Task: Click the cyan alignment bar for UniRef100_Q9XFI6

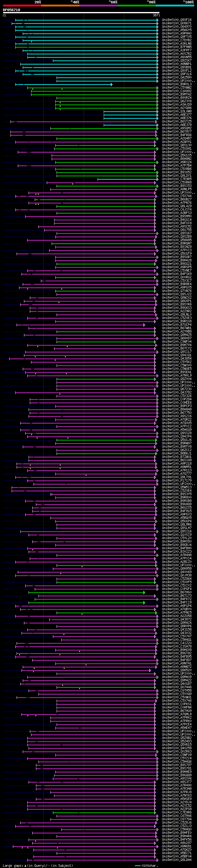Action: point(86,20)
